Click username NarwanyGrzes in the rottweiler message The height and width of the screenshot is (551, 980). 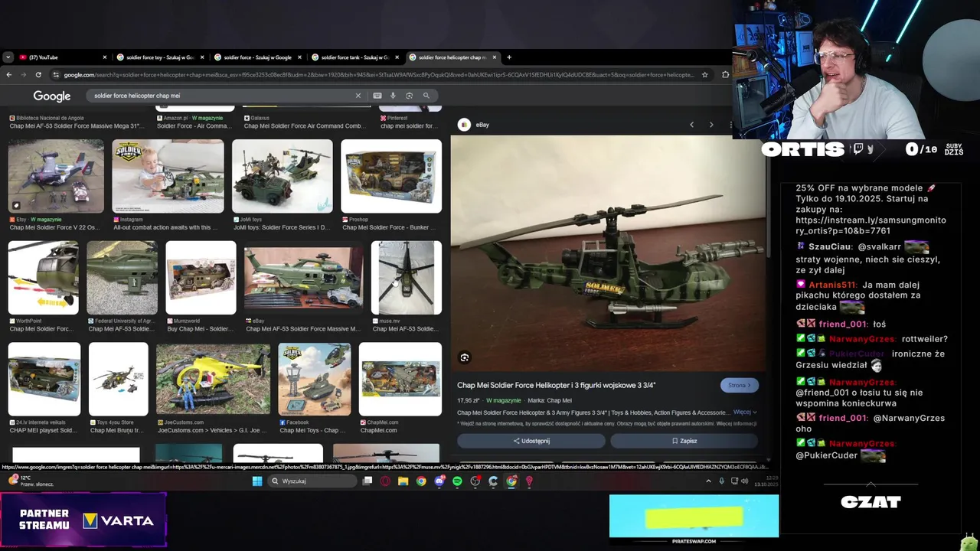click(862, 338)
